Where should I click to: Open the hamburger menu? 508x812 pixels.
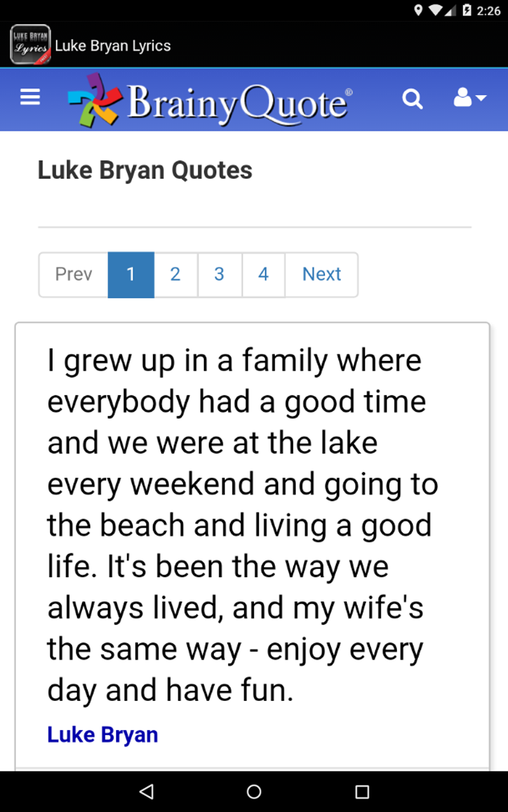click(x=30, y=97)
